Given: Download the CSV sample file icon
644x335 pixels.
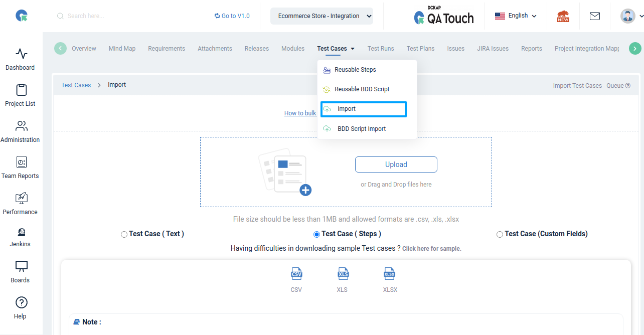Looking at the screenshot, I should point(296,274).
